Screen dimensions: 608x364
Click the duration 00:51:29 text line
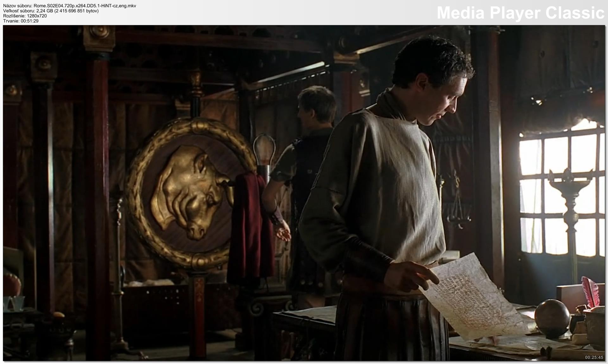pyautogui.click(x=21, y=21)
